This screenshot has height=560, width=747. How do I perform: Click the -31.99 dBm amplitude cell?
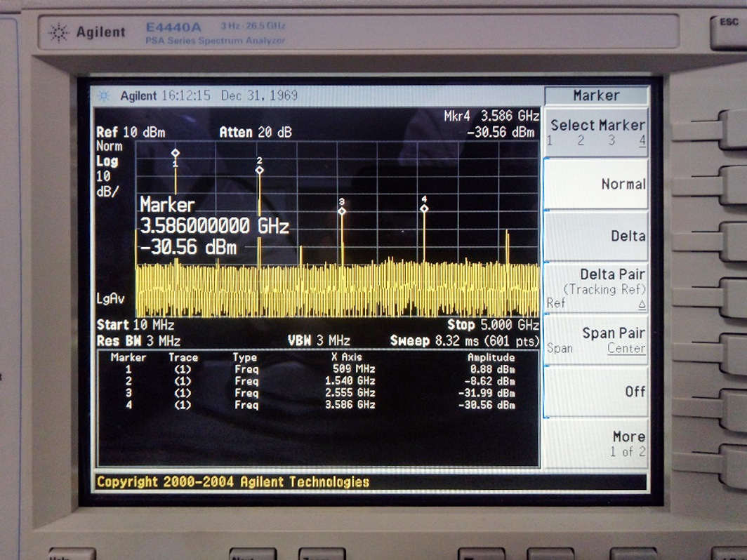click(487, 393)
